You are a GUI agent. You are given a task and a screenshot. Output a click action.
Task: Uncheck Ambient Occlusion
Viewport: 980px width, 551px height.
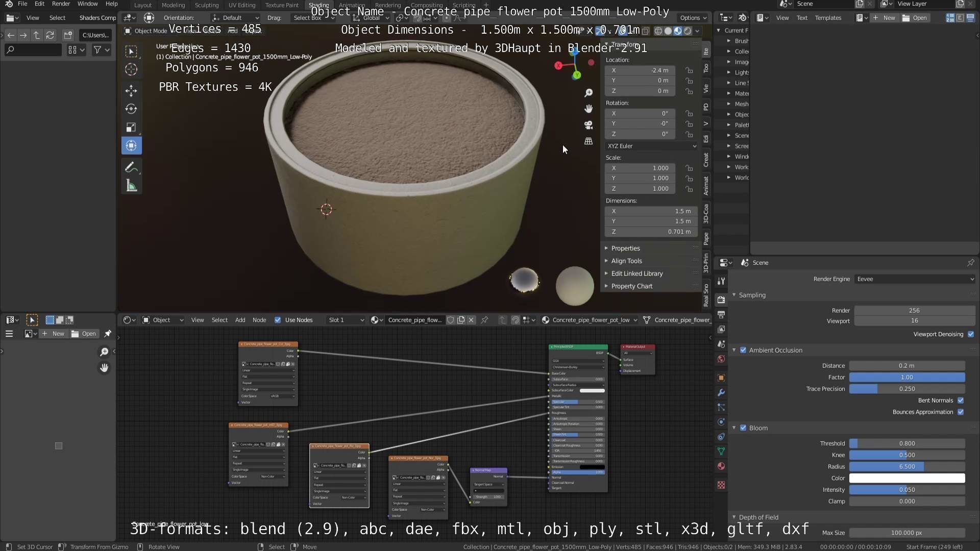pos(743,350)
